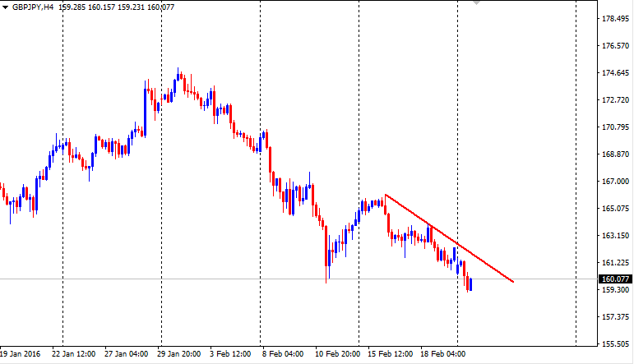Image resolution: width=634 pixels, height=364 pixels.
Task: Click the 15 Feb 12:00 time label
Action: (390, 354)
